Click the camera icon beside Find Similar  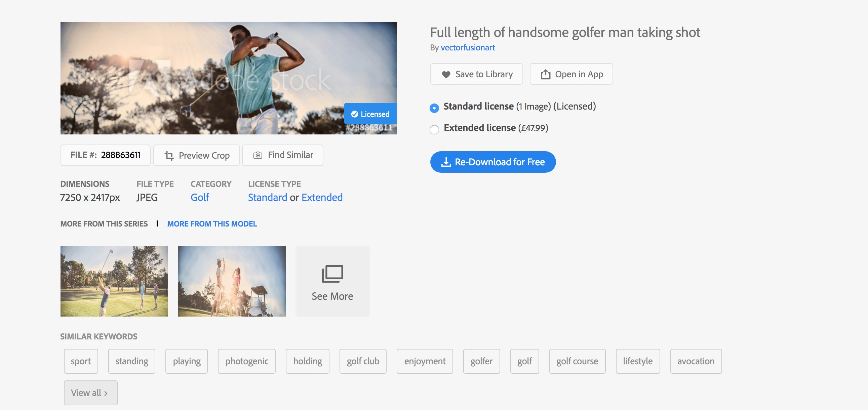(258, 155)
